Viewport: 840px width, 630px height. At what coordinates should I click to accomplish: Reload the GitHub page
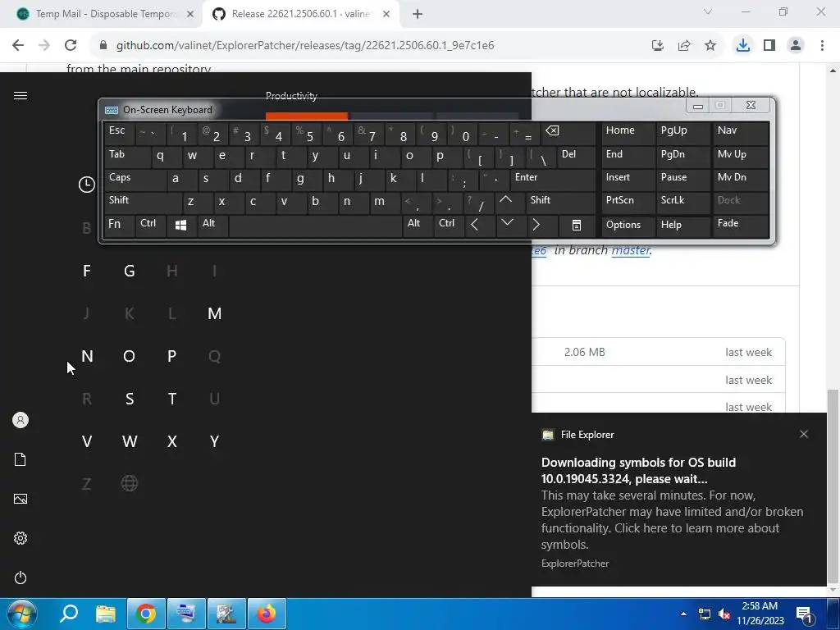pyautogui.click(x=71, y=45)
